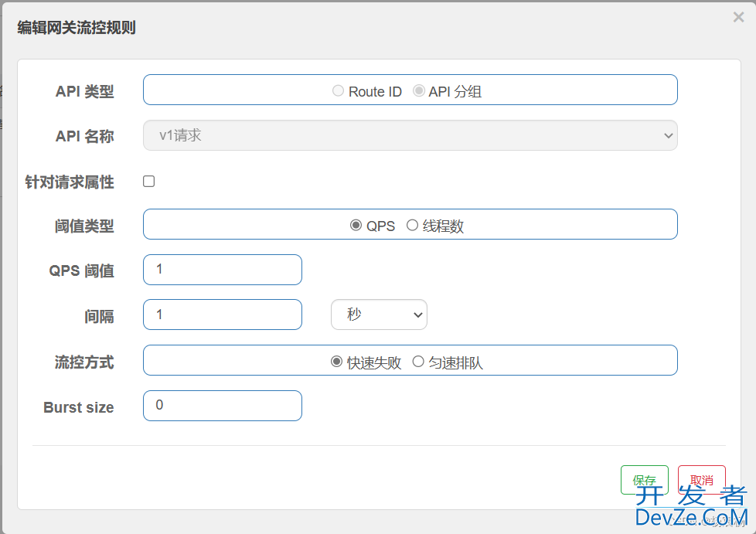Screen dimensions: 756x534
Task: Select the Route ID radio option
Action: coord(338,90)
